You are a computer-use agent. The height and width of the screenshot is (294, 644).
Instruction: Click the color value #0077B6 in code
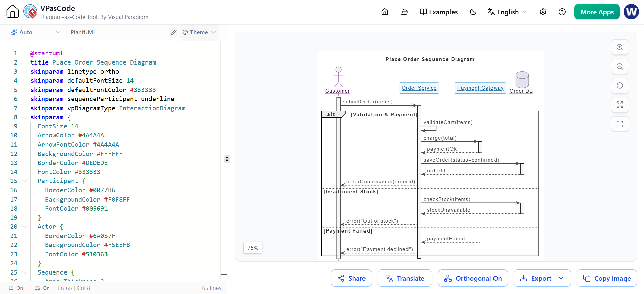coord(102,190)
